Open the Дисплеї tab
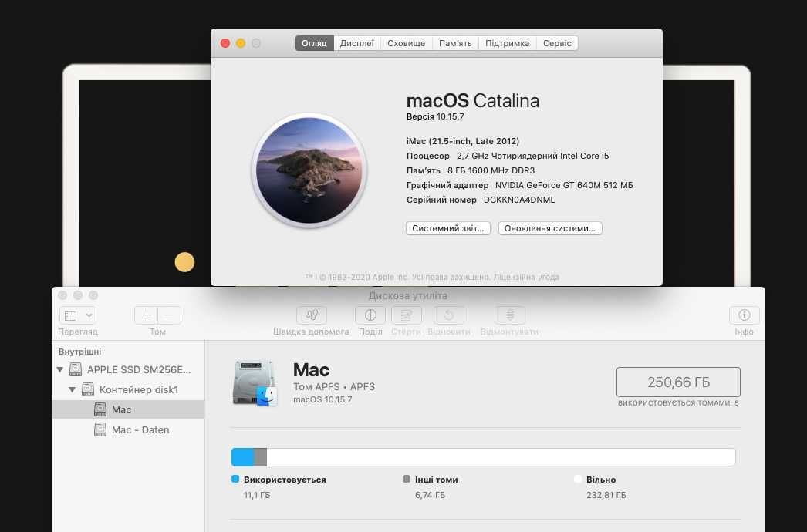The width and height of the screenshot is (807, 532). click(356, 43)
